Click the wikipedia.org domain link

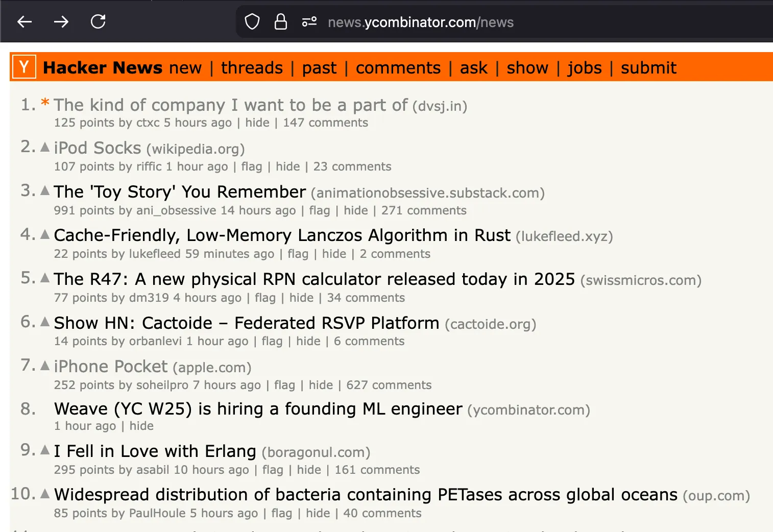[x=196, y=149]
